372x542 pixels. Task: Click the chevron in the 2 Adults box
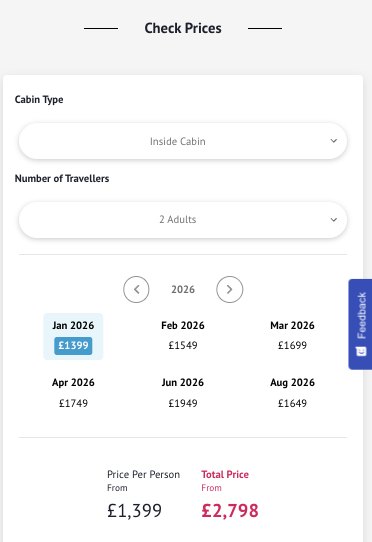click(x=334, y=220)
